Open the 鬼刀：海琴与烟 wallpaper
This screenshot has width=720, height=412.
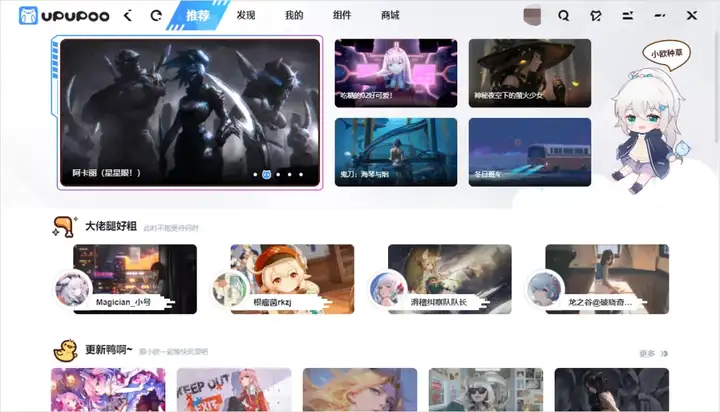(x=396, y=152)
